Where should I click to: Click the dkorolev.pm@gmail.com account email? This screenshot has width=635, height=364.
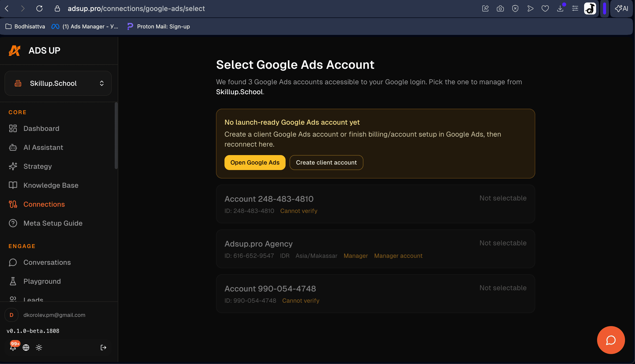point(54,315)
